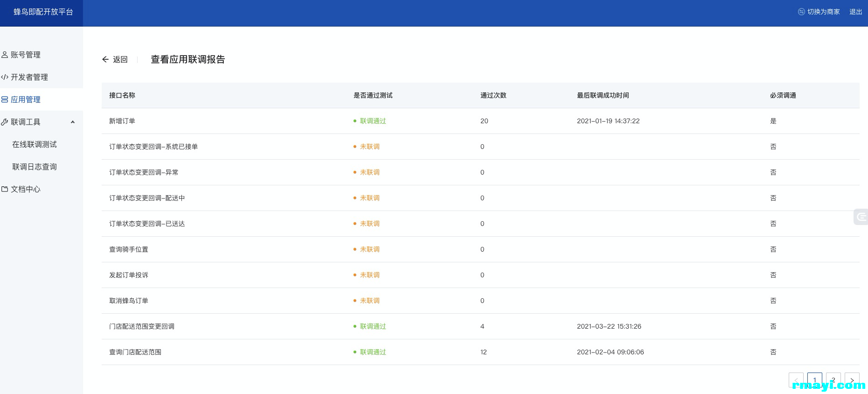
Task: Click the wrench icon for 联调工具
Action: point(5,122)
